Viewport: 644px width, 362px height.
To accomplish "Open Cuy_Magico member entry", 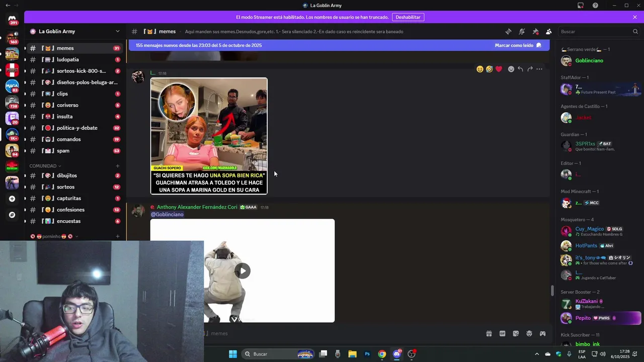I will pyautogui.click(x=599, y=231).
